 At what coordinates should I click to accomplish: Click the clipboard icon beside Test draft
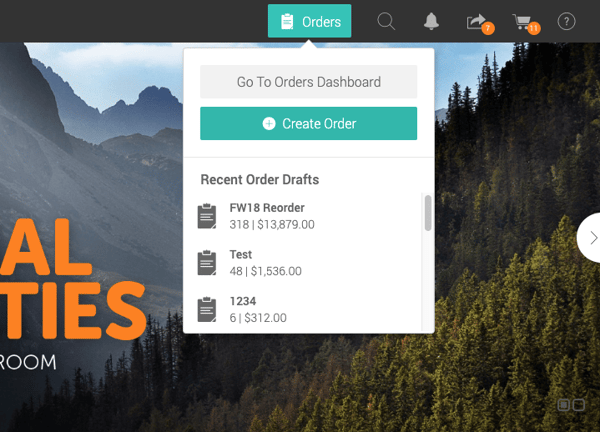(207, 263)
